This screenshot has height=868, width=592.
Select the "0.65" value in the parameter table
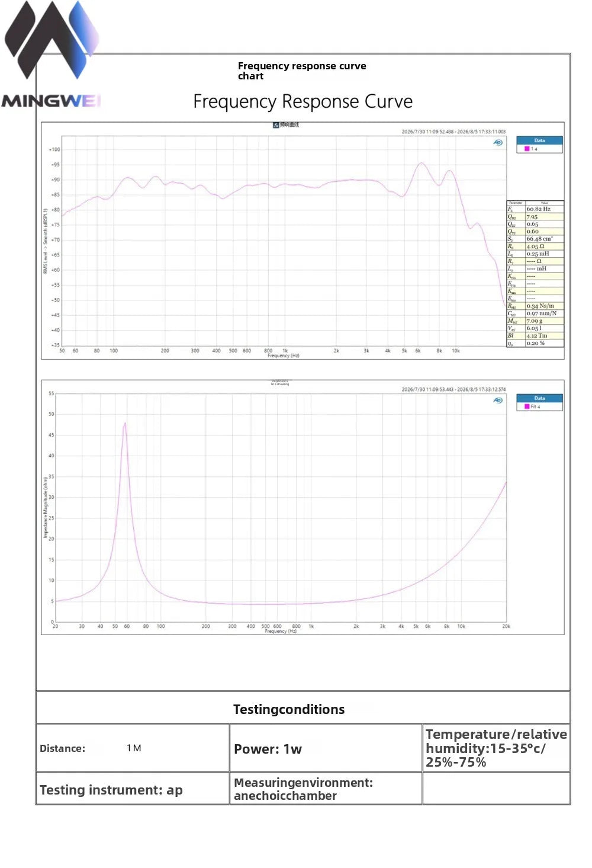pyautogui.click(x=532, y=224)
